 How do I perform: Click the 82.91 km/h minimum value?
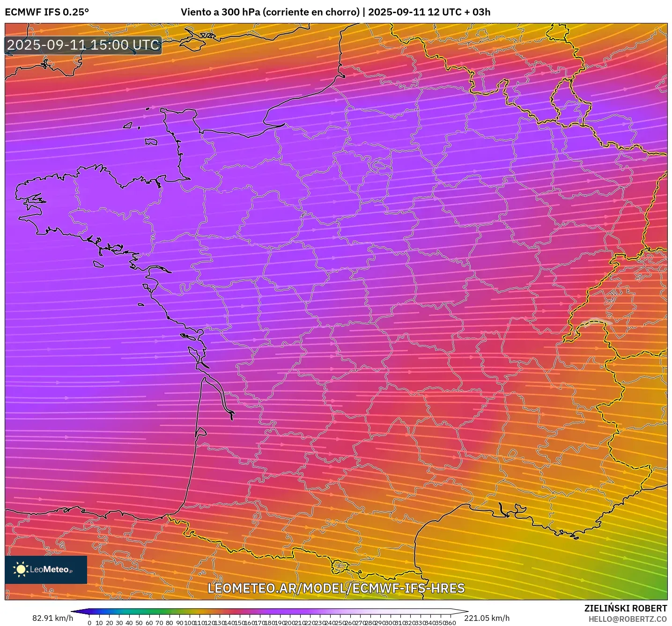click(x=52, y=618)
